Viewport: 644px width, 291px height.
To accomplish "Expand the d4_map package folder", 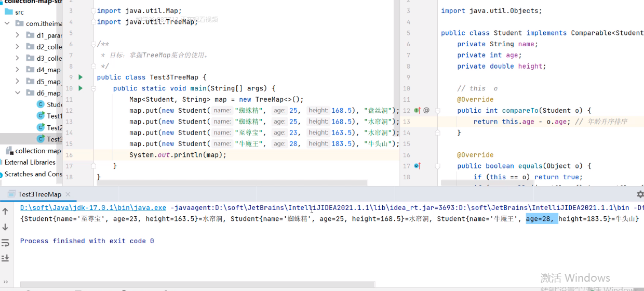I will pyautogui.click(x=17, y=70).
